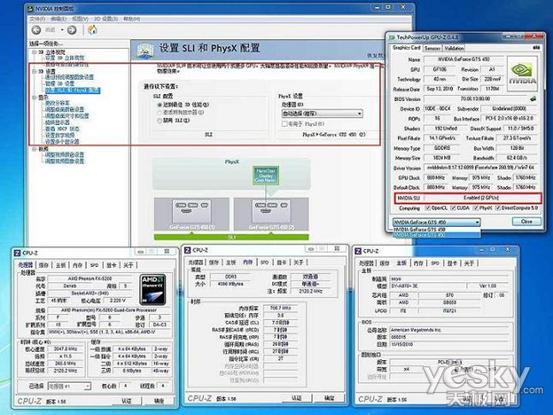553x415 pixels.
Task: Click the green SLI bar in diagram
Action: (x=231, y=237)
